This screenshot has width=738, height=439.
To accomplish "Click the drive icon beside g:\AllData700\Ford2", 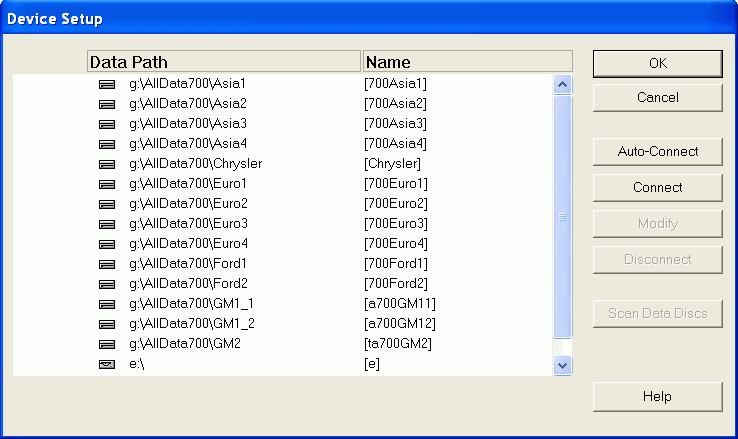I will coord(107,284).
